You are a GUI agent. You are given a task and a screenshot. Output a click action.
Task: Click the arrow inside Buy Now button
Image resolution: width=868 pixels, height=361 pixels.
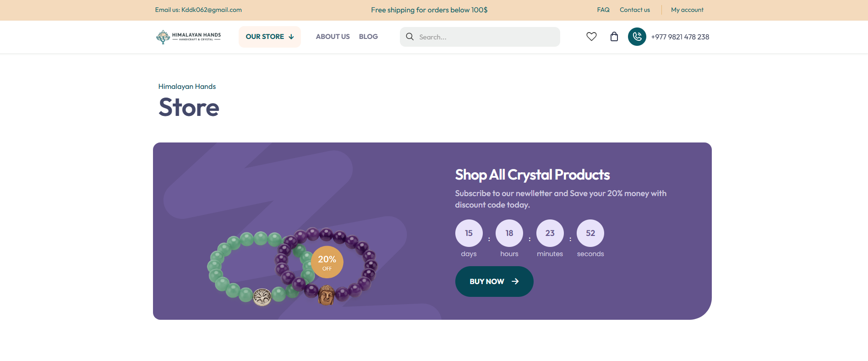pos(515,281)
